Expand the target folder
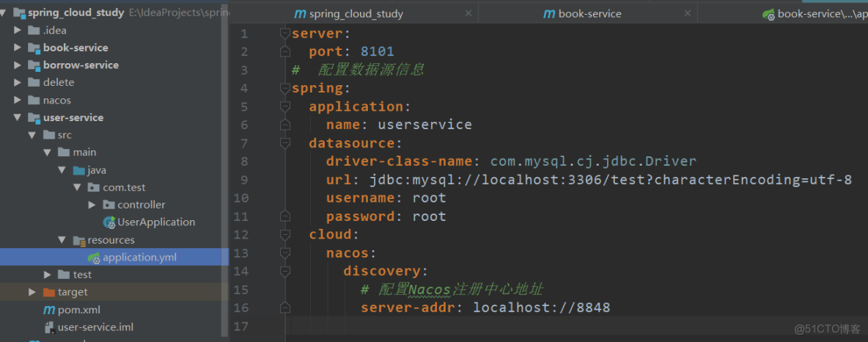 [32, 292]
